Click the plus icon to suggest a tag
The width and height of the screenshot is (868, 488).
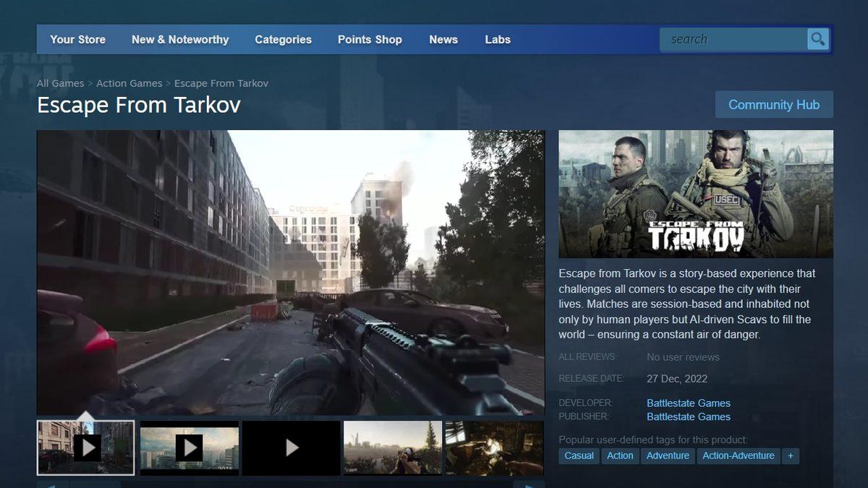[790, 455]
